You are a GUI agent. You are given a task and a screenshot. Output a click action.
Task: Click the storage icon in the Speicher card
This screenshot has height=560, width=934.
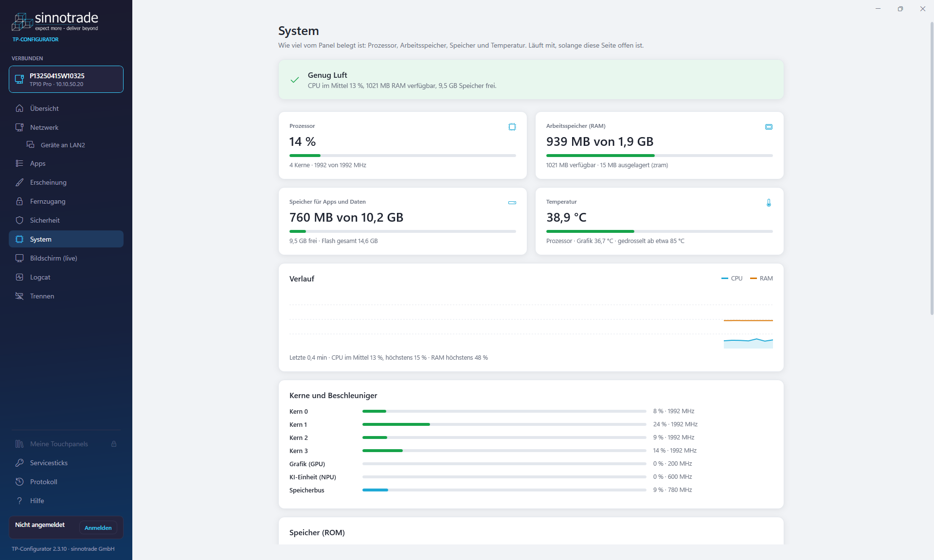512,203
